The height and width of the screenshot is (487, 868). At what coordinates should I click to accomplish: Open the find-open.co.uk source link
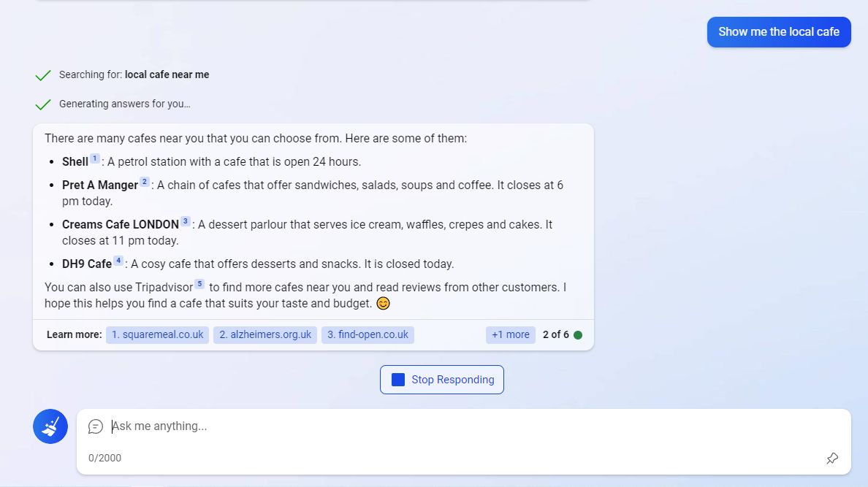368,335
